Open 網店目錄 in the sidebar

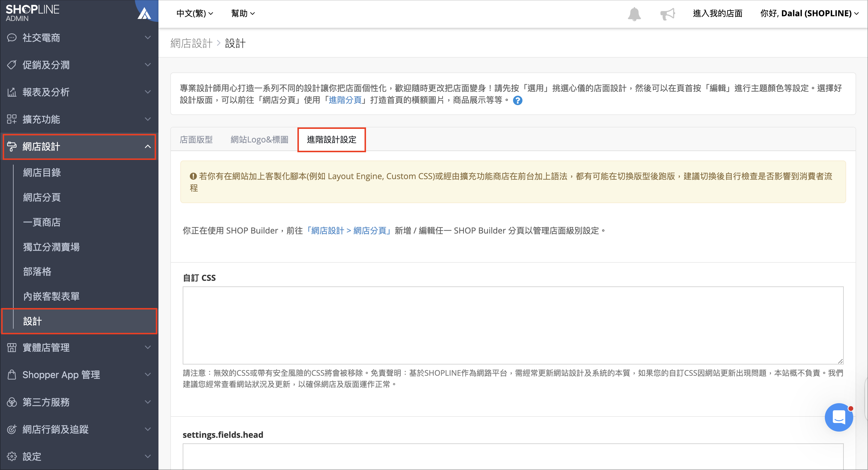click(x=42, y=173)
